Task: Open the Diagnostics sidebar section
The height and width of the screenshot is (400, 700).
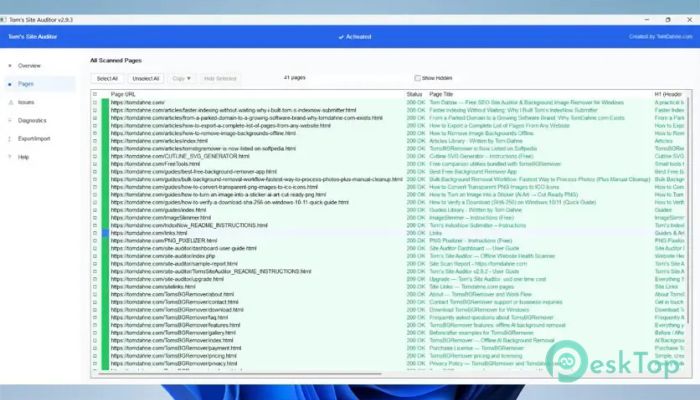Action: click(x=32, y=121)
